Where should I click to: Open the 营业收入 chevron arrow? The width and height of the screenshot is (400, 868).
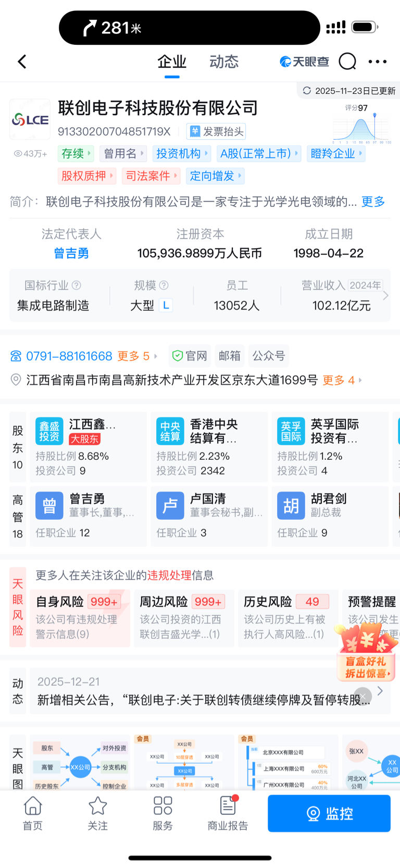pos(385,296)
